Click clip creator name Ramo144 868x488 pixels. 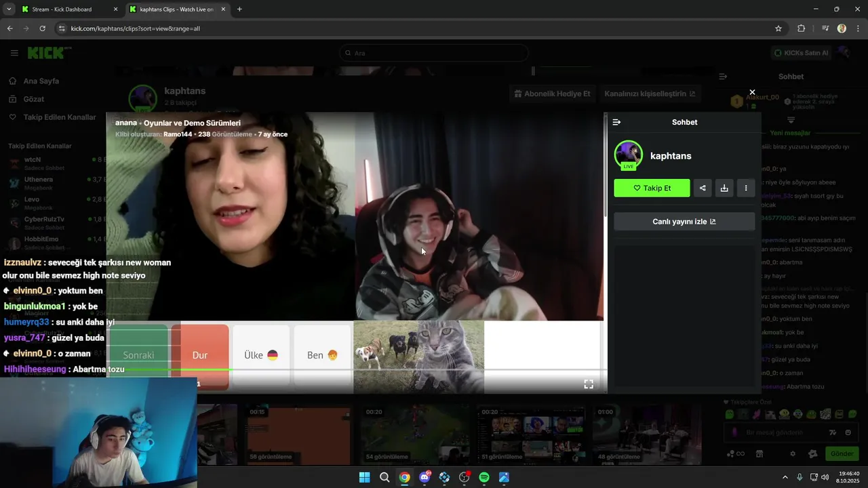click(178, 134)
